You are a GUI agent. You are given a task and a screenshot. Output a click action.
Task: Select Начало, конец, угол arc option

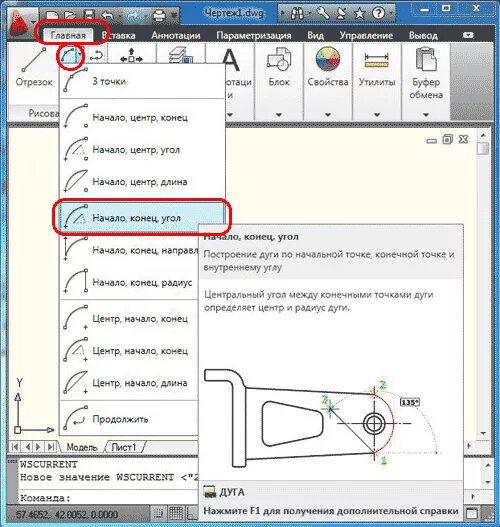click(142, 218)
